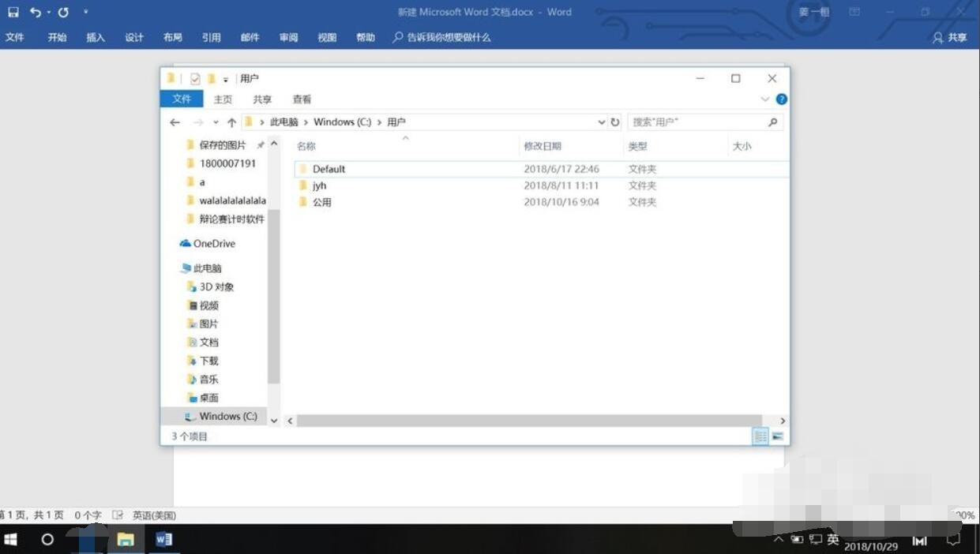
Task: Switch to the 布局 tab in Word
Action: [x=173, y=37]
